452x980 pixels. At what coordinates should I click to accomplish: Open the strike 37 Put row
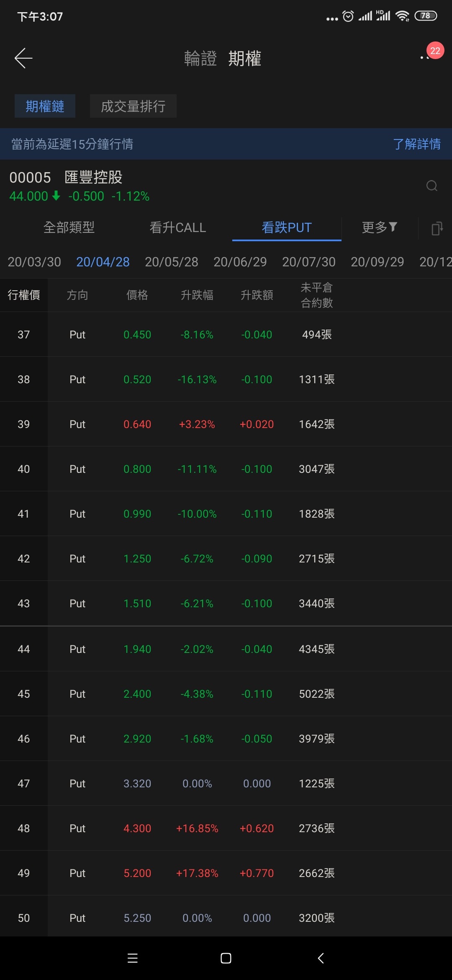226,335
